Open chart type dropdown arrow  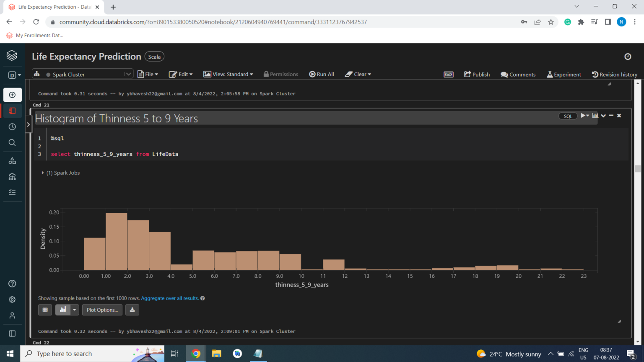click(75, 310)
